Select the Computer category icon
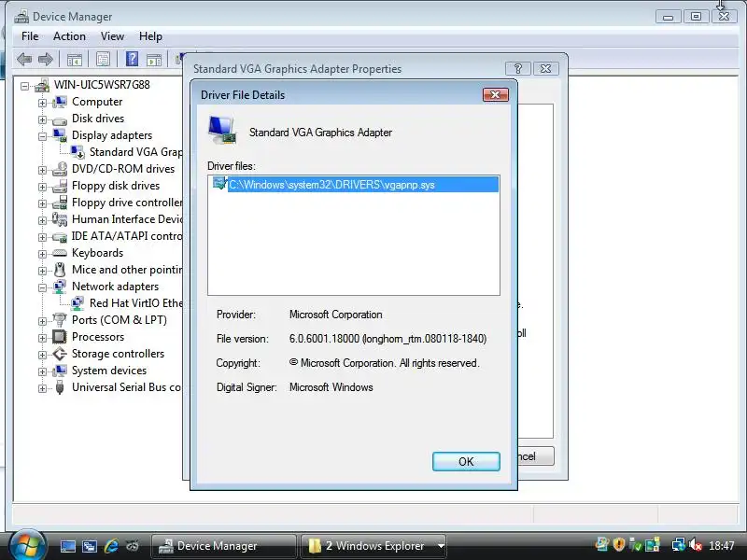The height and width of the screenshot is (560, 747). (60, 102)
